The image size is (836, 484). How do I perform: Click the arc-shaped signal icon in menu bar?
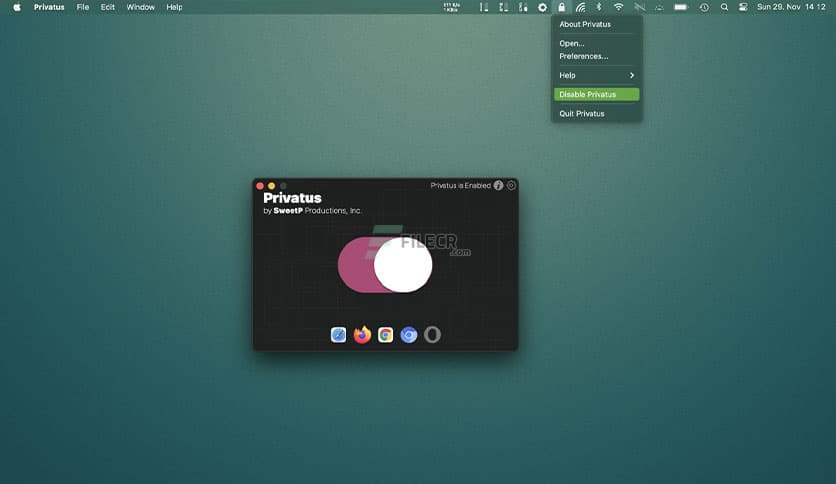click(x=581, y=7)
